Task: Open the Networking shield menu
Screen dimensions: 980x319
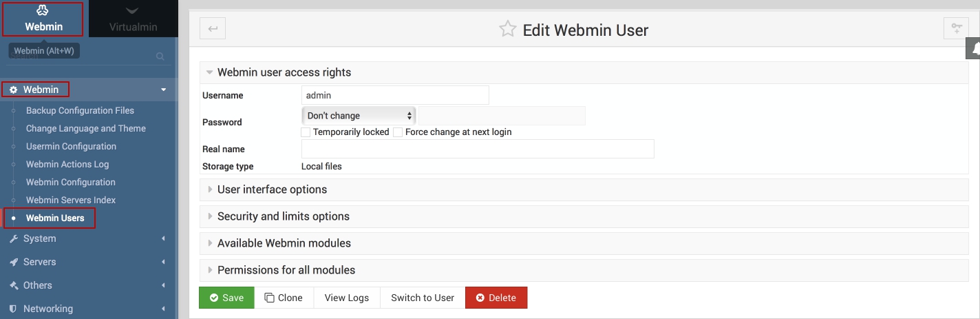Action: (48, 309)
